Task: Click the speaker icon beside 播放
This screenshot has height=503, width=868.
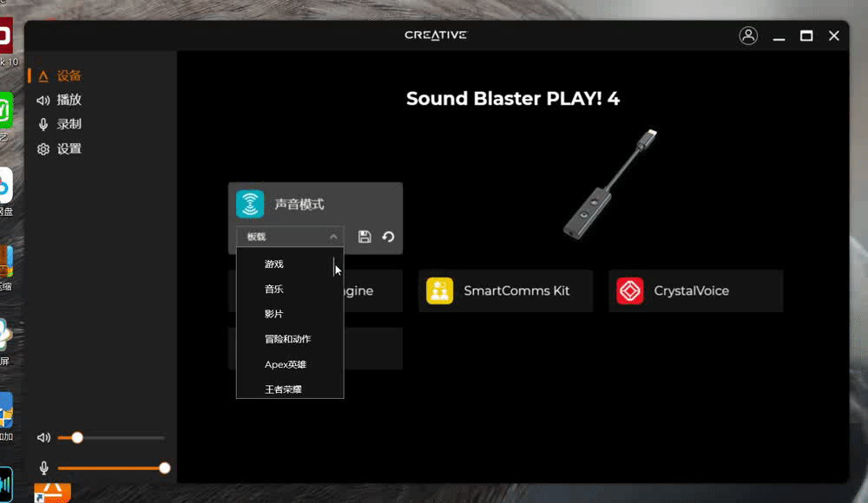Action: [x=43, y=100]
